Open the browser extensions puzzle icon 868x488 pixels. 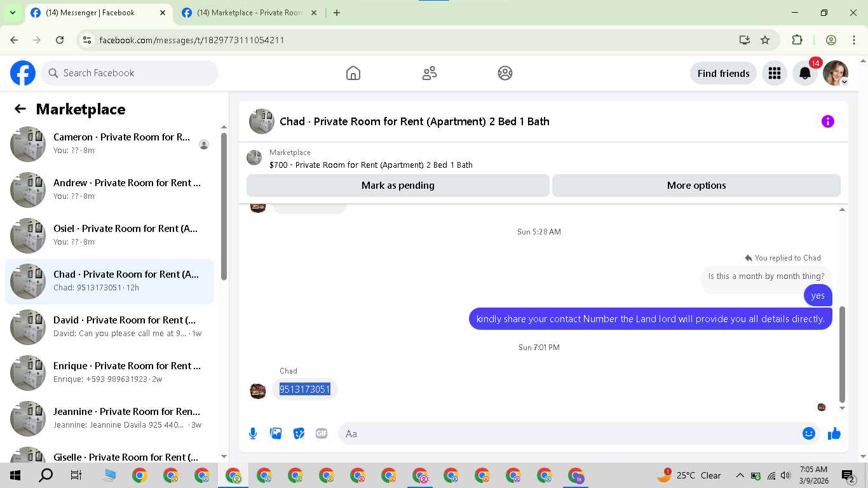point(797,40)
